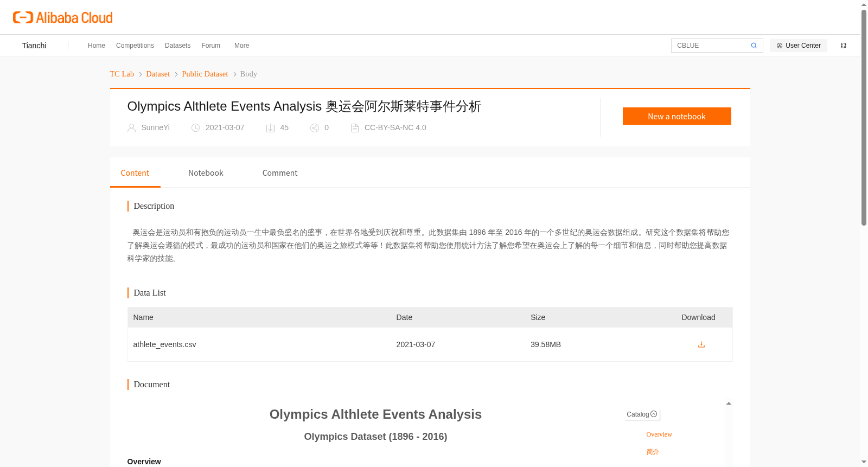The image size is (868, 467).
Task: Click the athlete_events.csv file name
Action: click(x=164, y=344)
